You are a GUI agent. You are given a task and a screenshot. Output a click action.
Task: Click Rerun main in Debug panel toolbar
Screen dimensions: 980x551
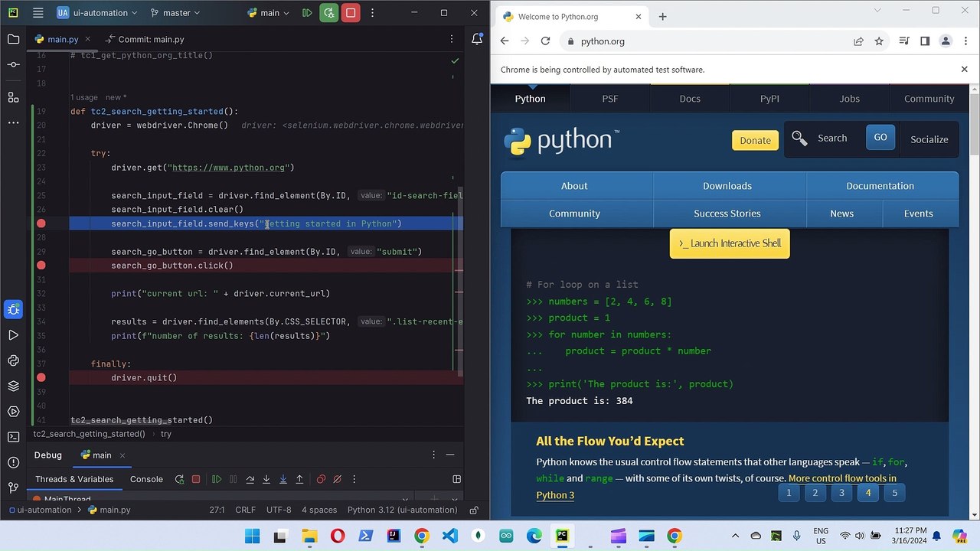179,479
